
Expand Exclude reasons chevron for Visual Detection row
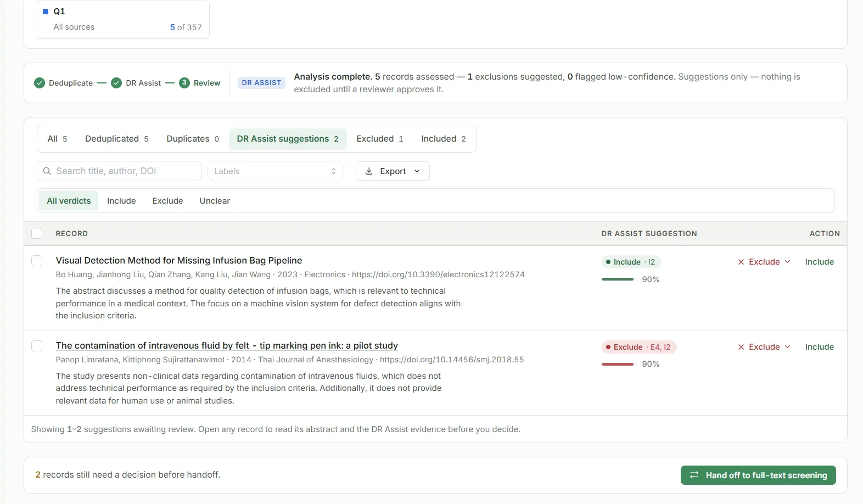pos(787,262)
